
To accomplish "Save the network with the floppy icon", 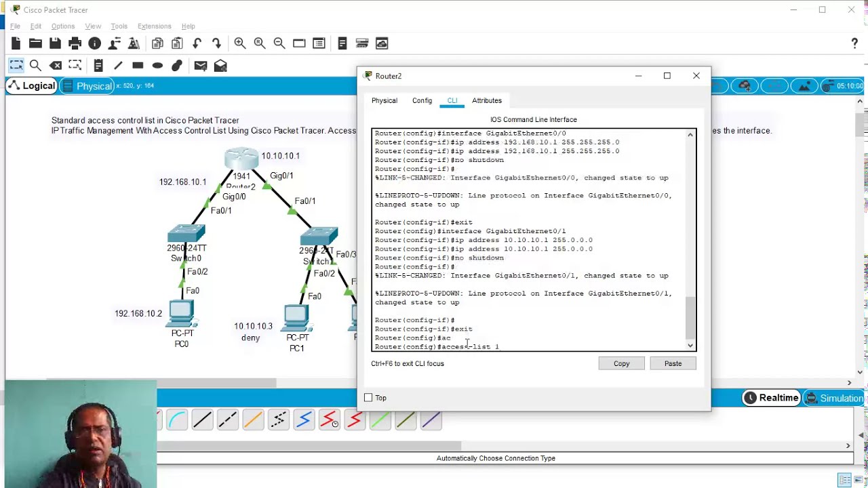I will (55, 43).
